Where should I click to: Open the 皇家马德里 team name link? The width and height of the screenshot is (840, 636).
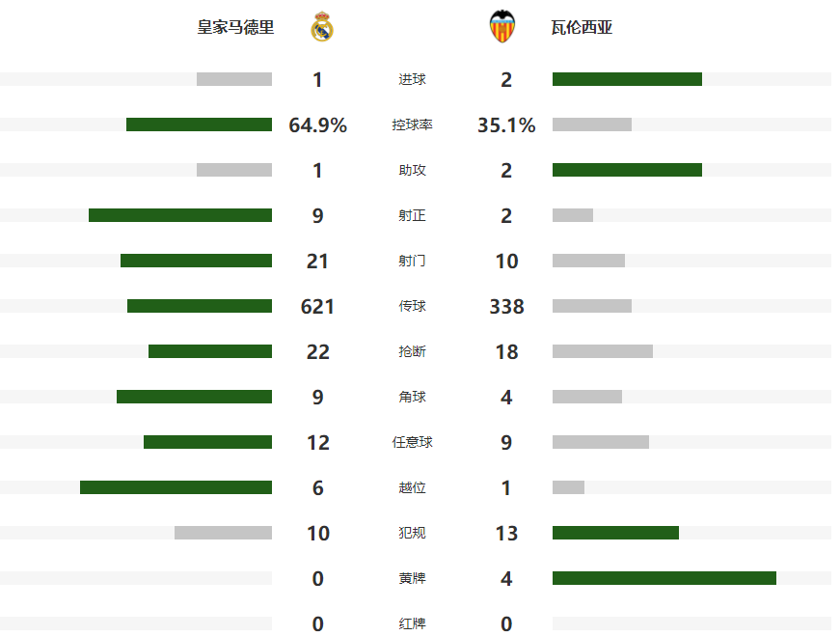(x=235, y=28)
